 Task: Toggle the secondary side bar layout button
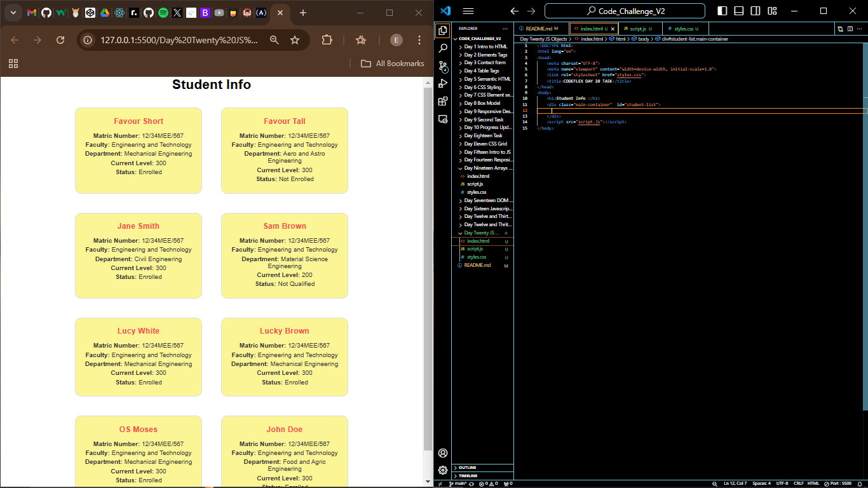(x=755, y=11)
